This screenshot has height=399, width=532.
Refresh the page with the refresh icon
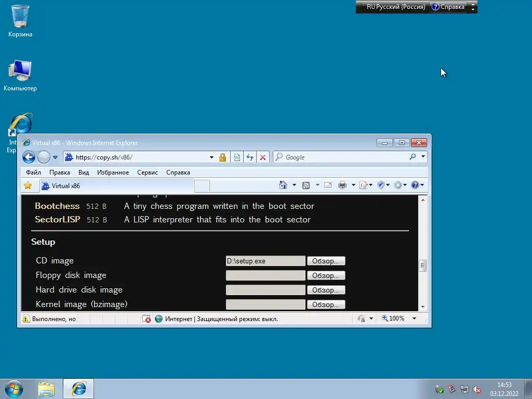click(250, 157)
